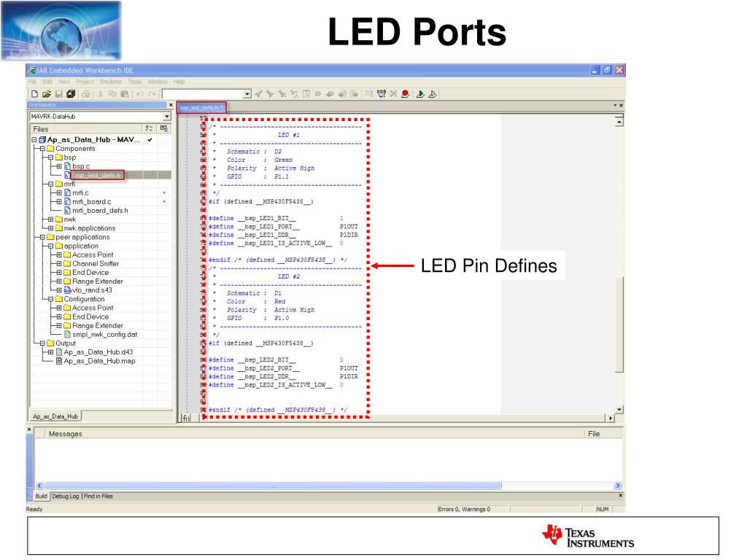Collapse the bsp folder node
This screenshot has height=560, width=747.
pos(51,157)
